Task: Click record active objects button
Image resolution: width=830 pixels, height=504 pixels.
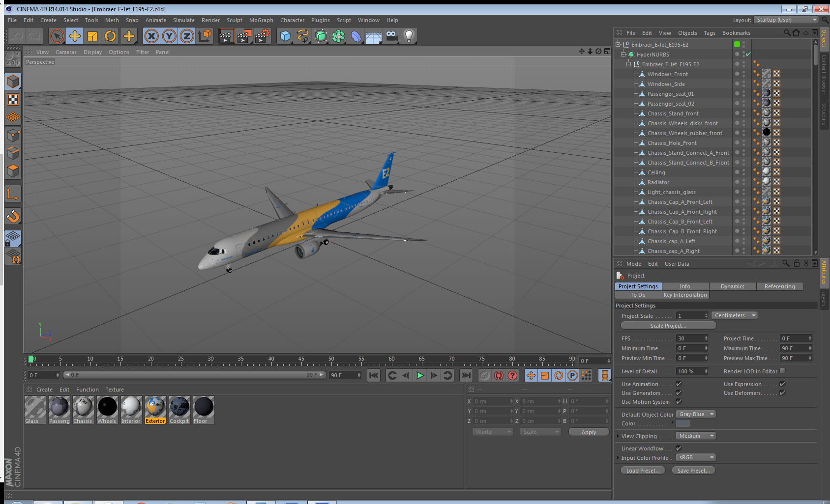Action: point(485,375)
